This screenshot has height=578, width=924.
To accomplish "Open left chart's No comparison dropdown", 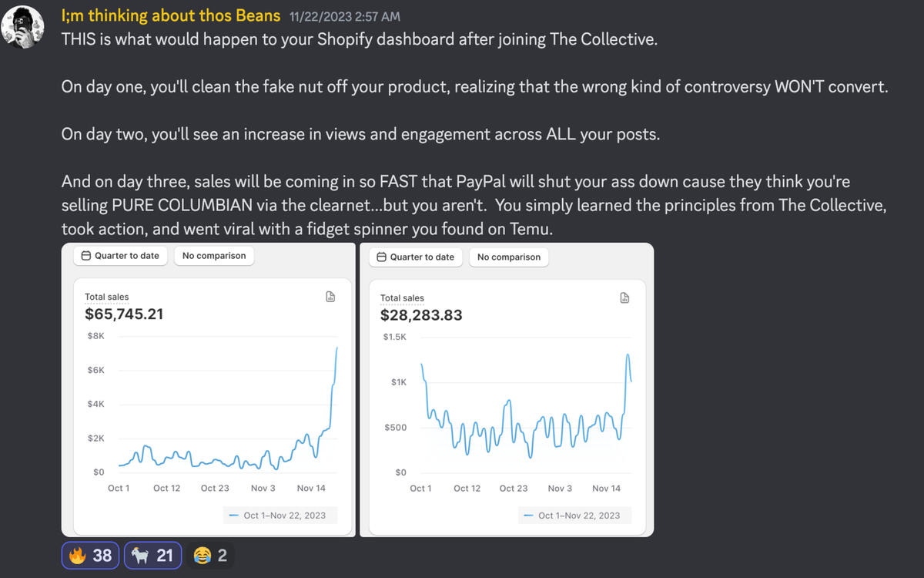I will 214,256.
